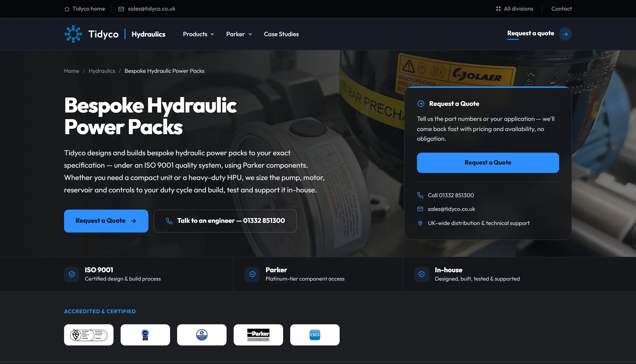Open the RISQS Verified badge
Viewport: 636px width, 364px height.
(145, 335)
